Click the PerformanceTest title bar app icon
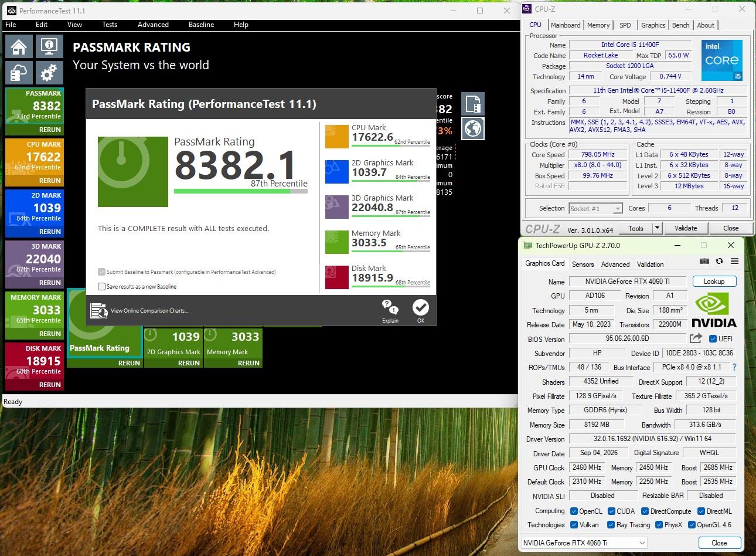This screenshot has height=556, width=756. pyautogui.click(x=11, y=11)
